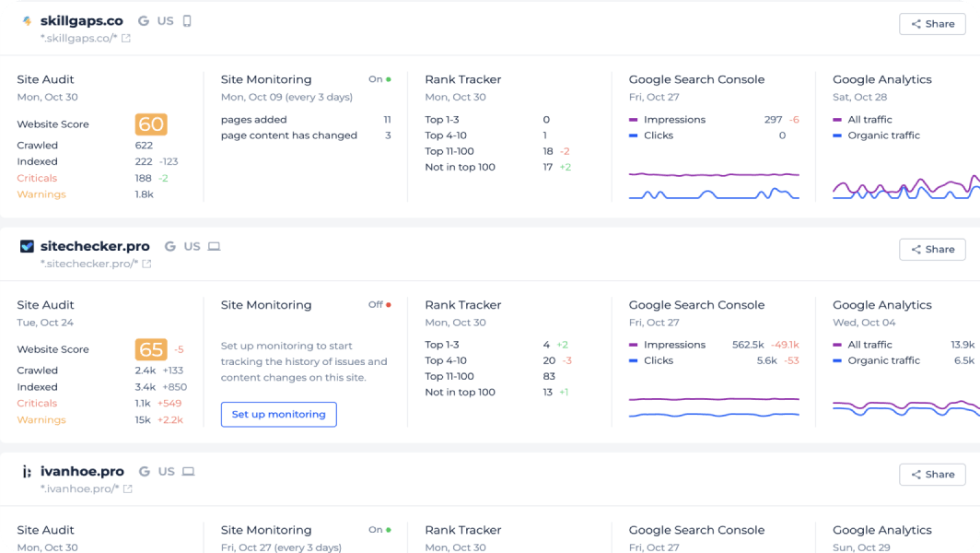Toggle Site Monitoring Off status for sitechecker.pro
This screenshot has height=553, width=980.
click(379, 305)
